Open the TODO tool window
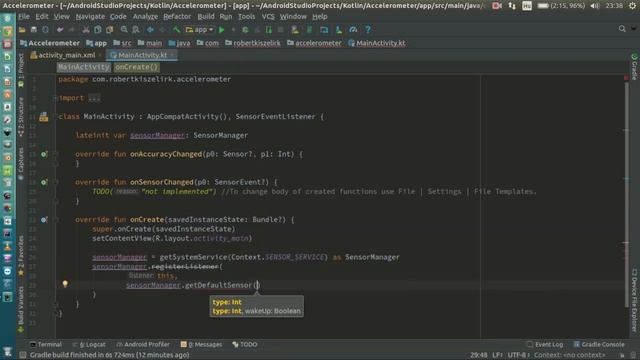The height and width of the screenshot is (360, 640). pyautogui.click(x=245, y=344)
